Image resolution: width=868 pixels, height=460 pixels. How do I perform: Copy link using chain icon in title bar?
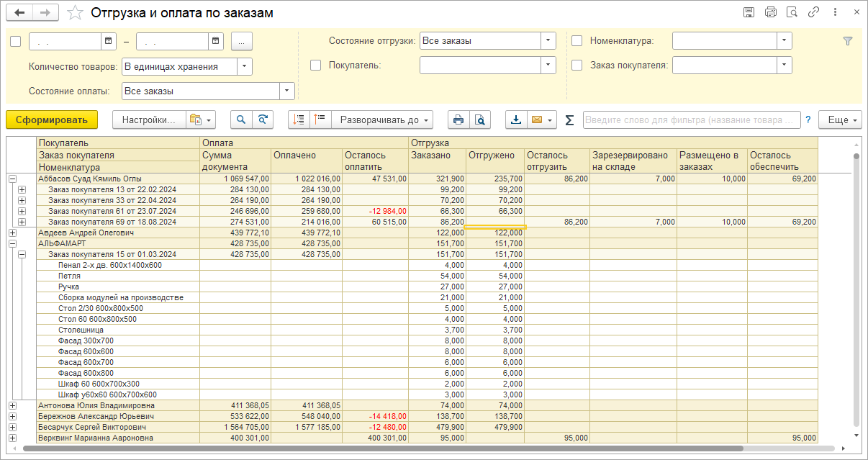tap(813, 12)
